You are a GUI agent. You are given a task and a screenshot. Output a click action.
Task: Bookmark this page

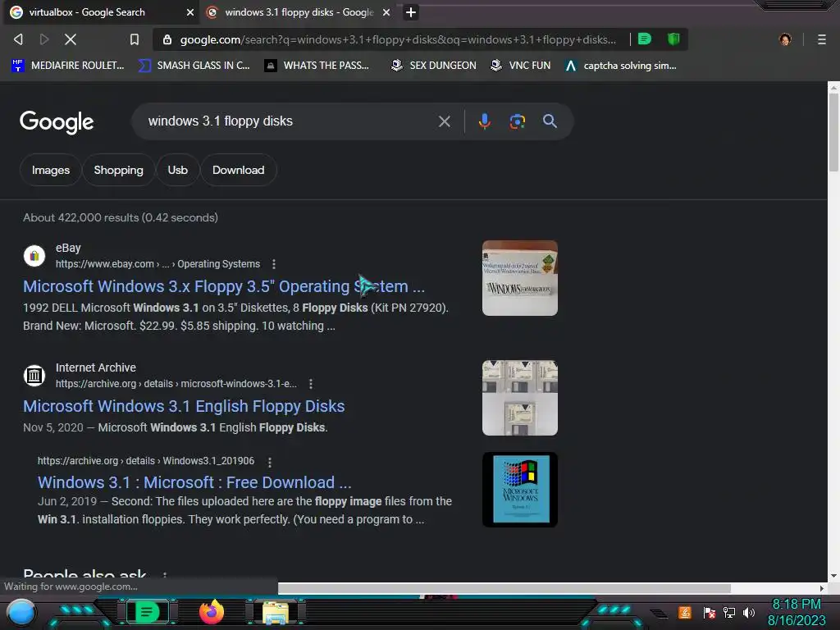[135, 39]
